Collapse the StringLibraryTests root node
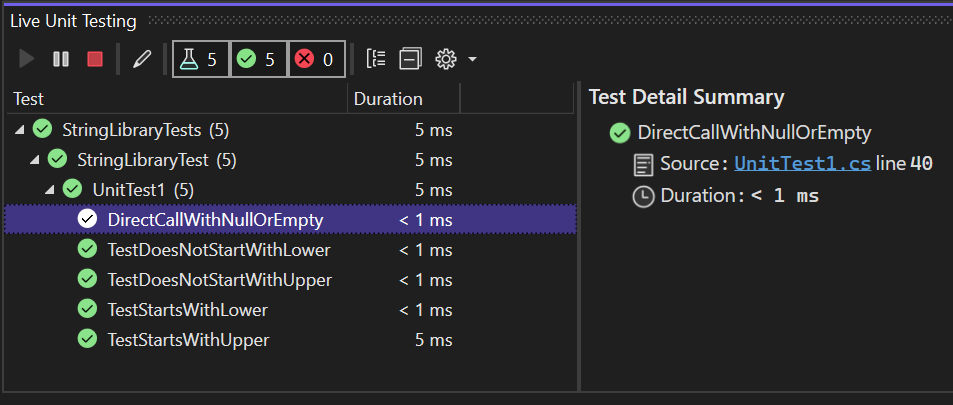This screenshot has height=405, width=953. (x=21, y=130)
